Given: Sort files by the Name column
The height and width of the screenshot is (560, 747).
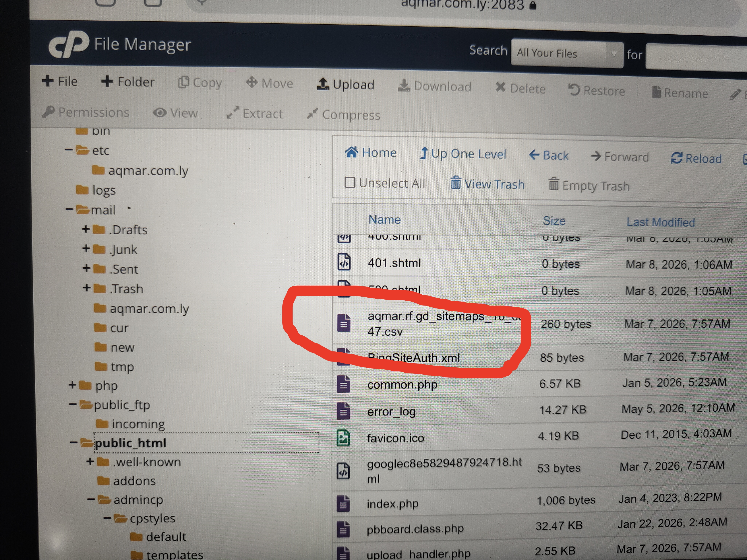Looking at the screenshot, I should pos(385,219).
